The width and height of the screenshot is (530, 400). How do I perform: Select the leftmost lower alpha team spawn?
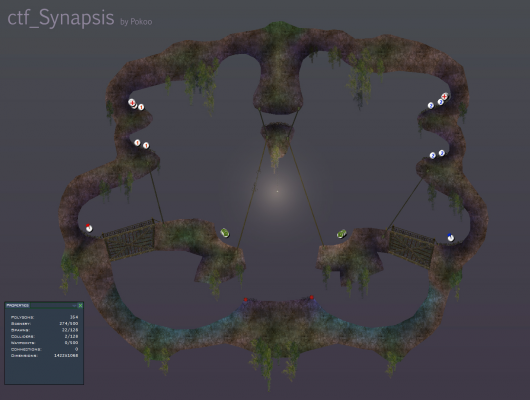[137, 143]
